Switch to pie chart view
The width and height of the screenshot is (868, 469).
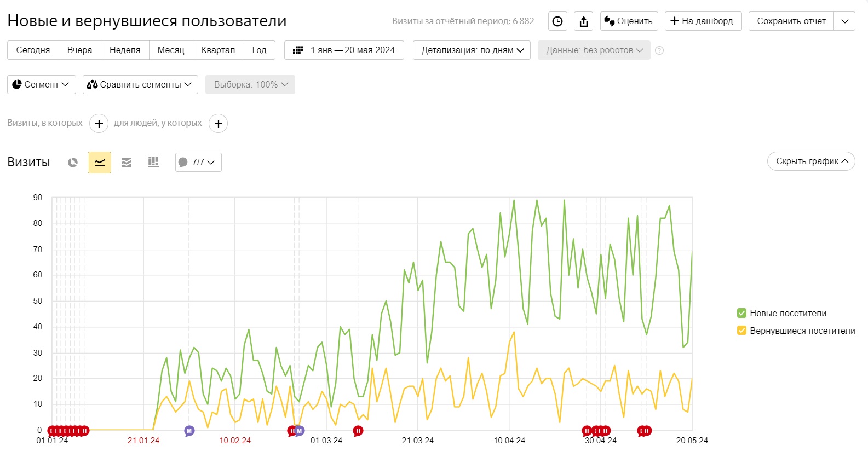[x=73, y=163]
